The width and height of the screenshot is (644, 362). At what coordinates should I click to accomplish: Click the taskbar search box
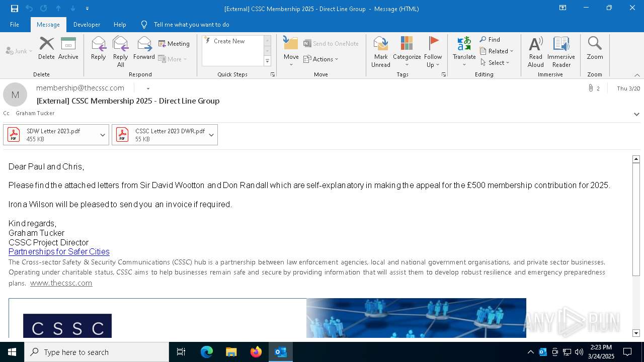click(x=97, y=352)
